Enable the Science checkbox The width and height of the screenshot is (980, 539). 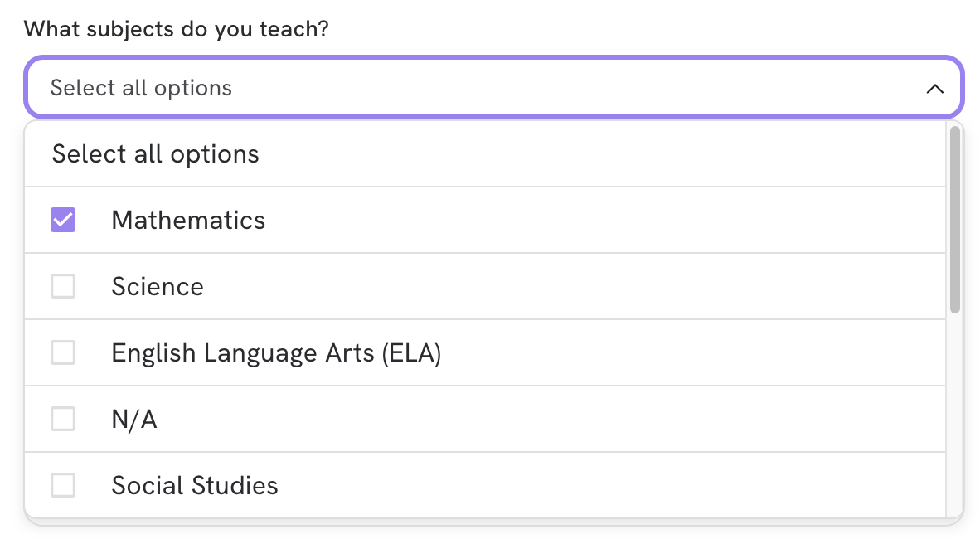coord(62,285)
